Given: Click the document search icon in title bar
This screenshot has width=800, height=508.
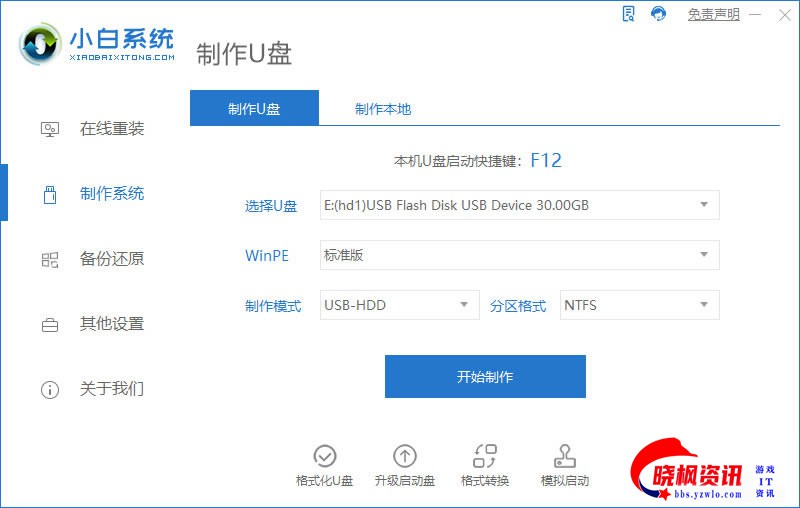Looking at the screenshot, I should (629, 14).
